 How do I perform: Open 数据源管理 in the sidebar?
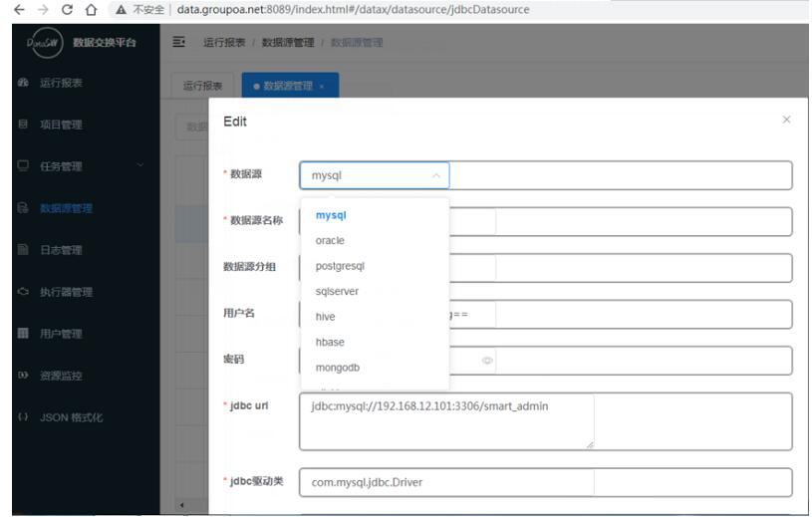[x=67, y=208]
